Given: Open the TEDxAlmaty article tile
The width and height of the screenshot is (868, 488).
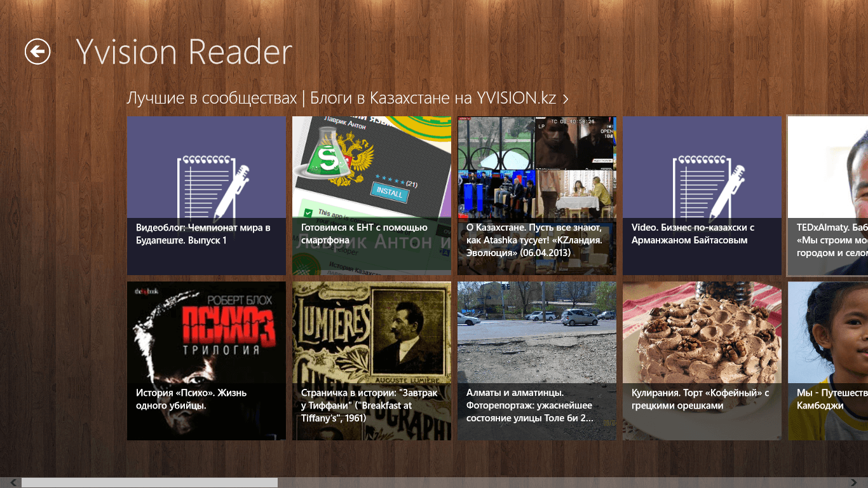Looking at the screenshot, I should [828, 196].
